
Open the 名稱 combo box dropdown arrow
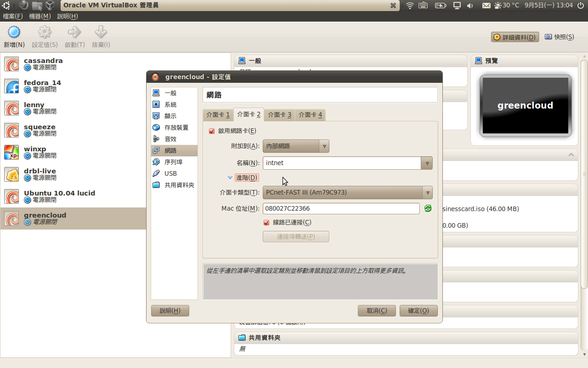(427, 163)
